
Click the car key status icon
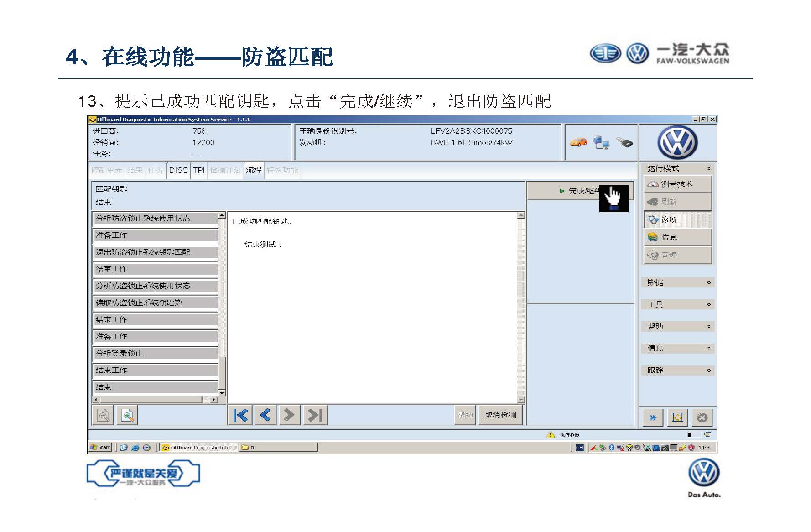624,142
